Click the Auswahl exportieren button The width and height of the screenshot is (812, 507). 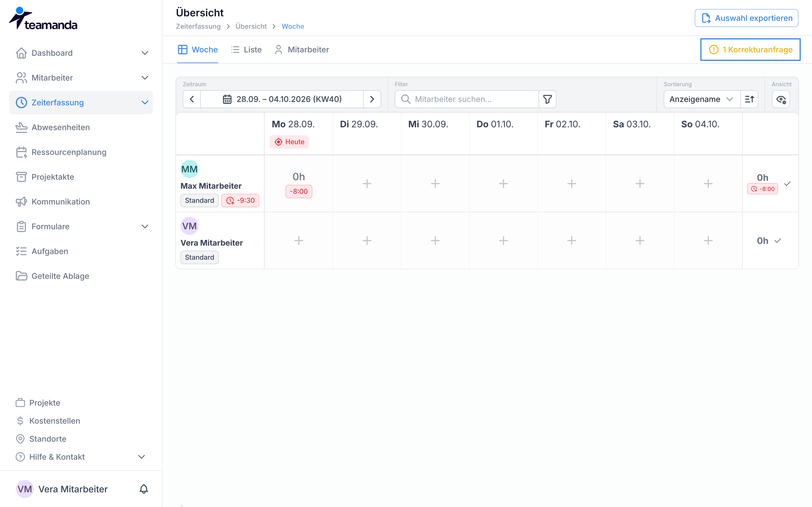pos(746,18)
